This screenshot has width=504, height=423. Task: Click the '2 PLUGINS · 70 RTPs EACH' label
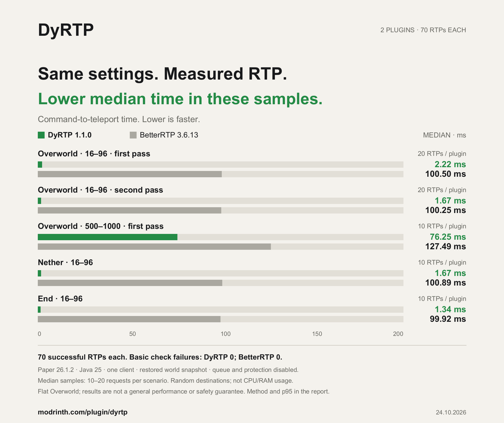pyautogui.click(x=423, y=30)
